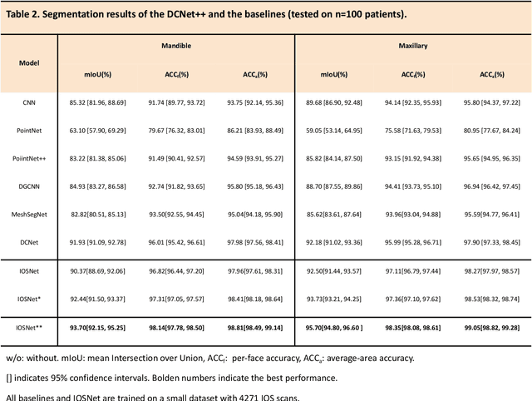
Task: Click the IOSNet model name without asterisks
Action: coord(28,271)
